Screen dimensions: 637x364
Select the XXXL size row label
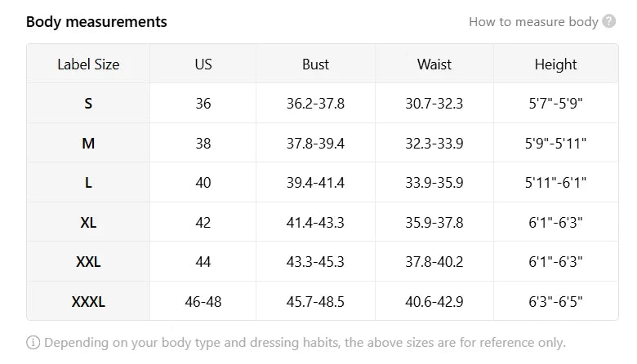88,301
